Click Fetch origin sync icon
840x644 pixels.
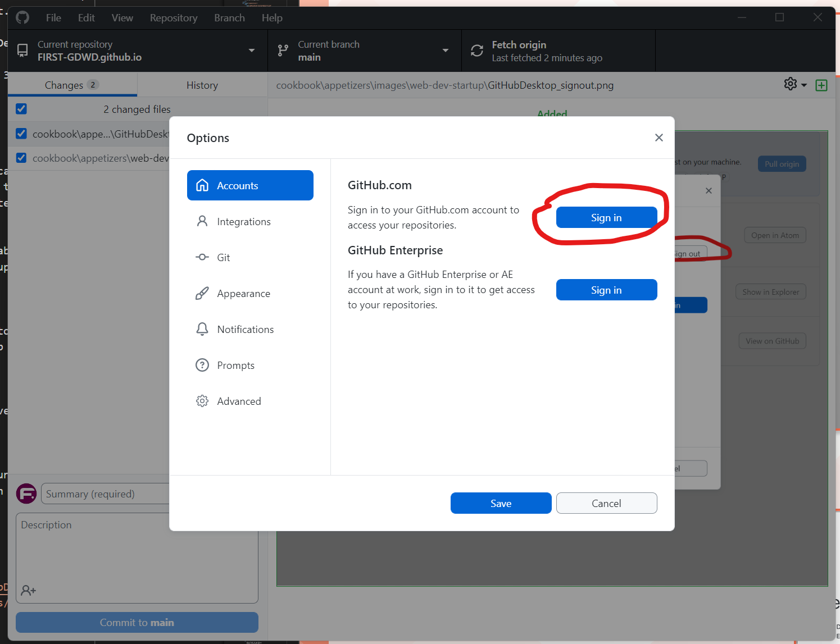pyautogui.click(x=477, y=51)
